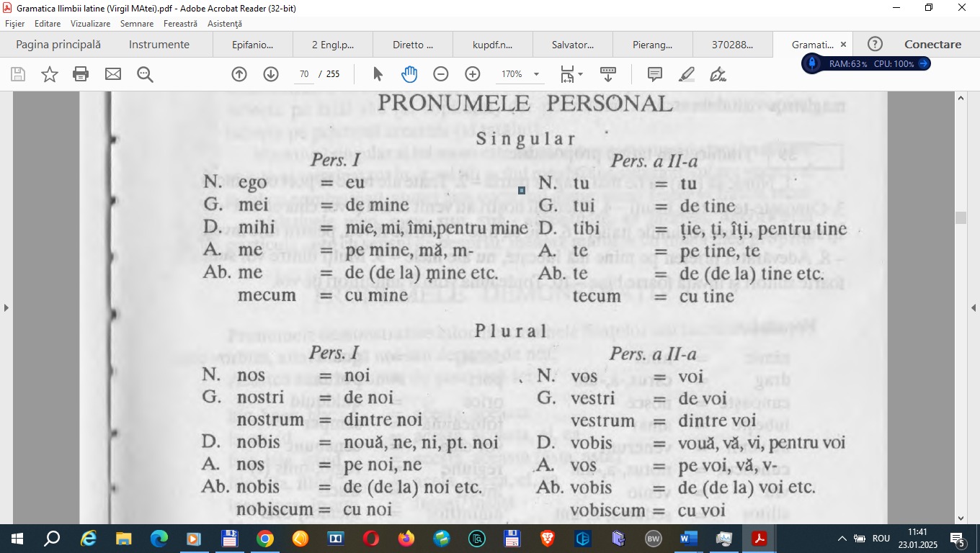Click the word 'mecum' in the table
This screenshot has width=980, height=553.
pos(267,295)
